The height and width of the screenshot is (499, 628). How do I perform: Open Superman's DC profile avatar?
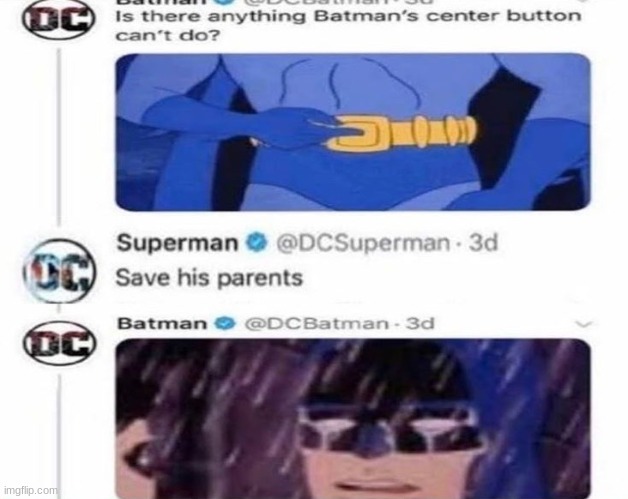pyautogui.click(x=59, y=271)
